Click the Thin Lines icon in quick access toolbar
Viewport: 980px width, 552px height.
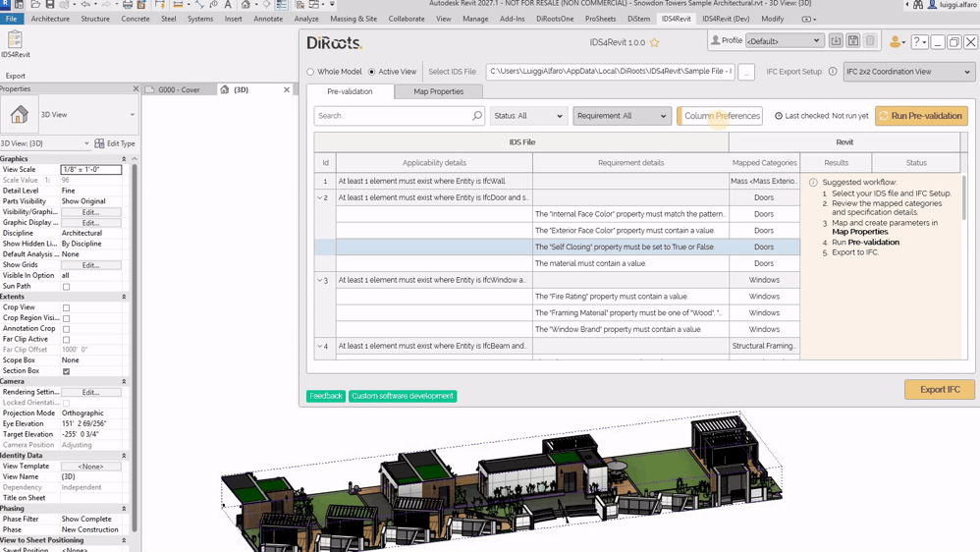click(281, 4)
